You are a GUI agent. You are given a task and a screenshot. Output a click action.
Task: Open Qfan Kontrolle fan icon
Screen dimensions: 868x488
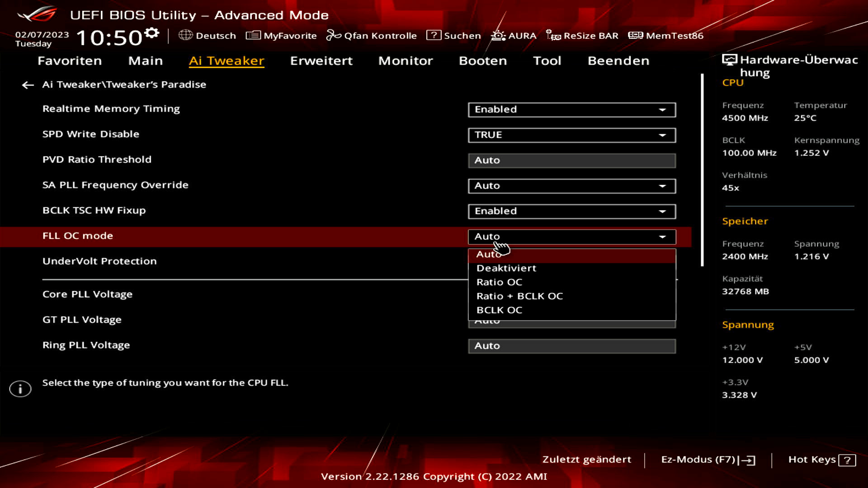334,35
